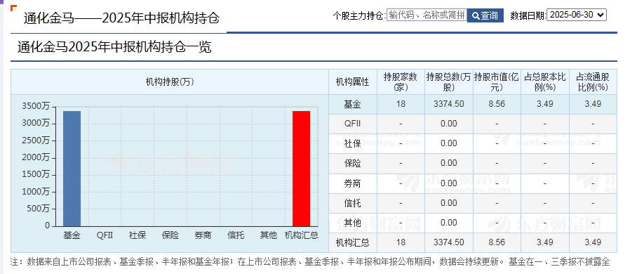Click the magnifier icon on 查询 button
The height and width of the screenshot is (274, 644).
pos(476,15)
